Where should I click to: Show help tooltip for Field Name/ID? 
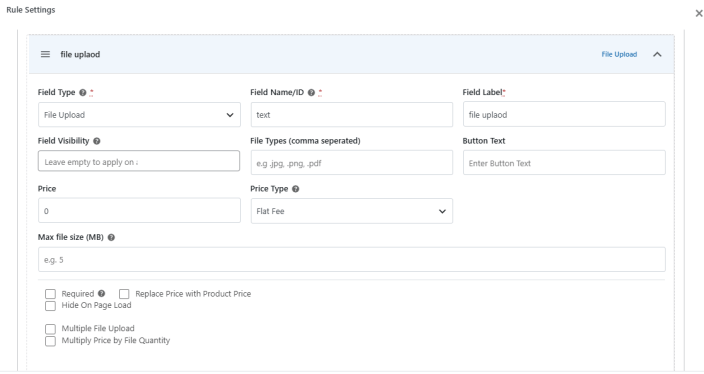pyautogui.click(x=311, y=92)
